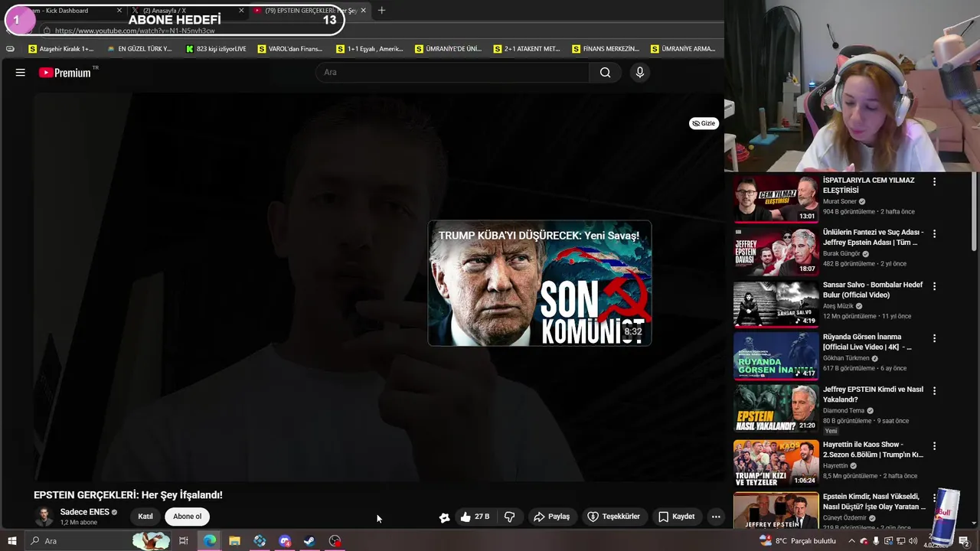Close the Anasayfa / X tab
Image resolution: width=980 pixels, height=551 pixels.
[241, 11]
